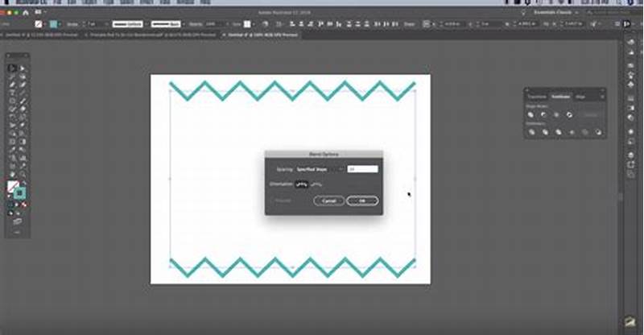Open the File menu in menu bar
Viewport: 644px width, 335px height.
pyautogui.click(x=57, y=2)
